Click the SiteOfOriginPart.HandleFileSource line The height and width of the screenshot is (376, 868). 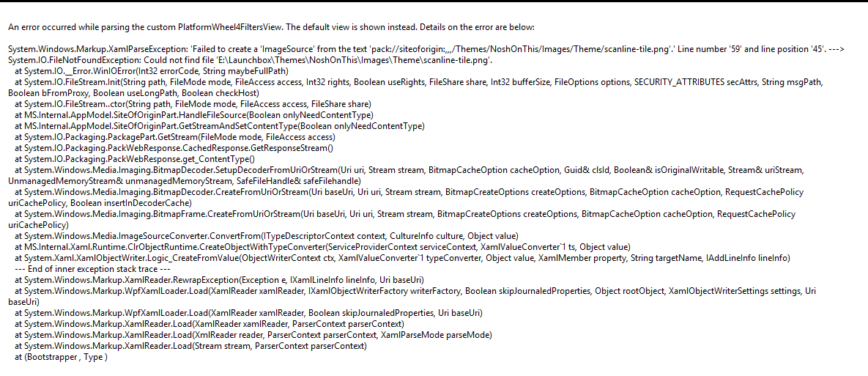[x=194, y=114]
